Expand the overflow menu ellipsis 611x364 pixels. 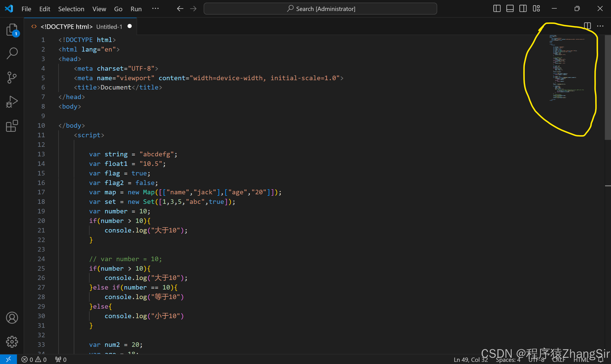[x=155, y=9]
